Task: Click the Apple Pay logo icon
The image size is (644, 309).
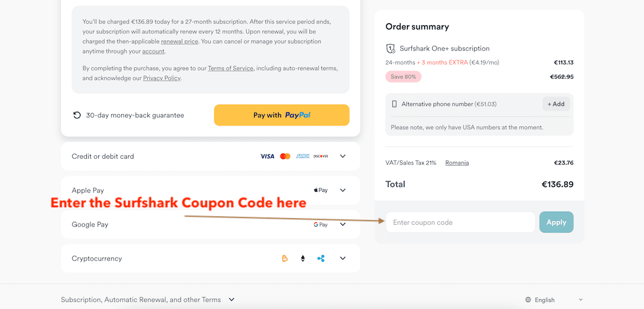Action: tap(321, 190)
